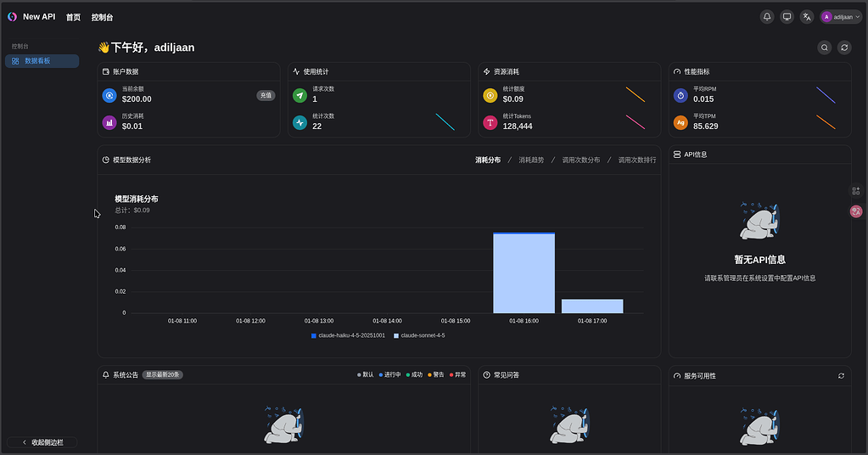Viewport: 868px width, 455px height.
Task: Click the $200.00 balance value
Action: [x=137, y=99]
